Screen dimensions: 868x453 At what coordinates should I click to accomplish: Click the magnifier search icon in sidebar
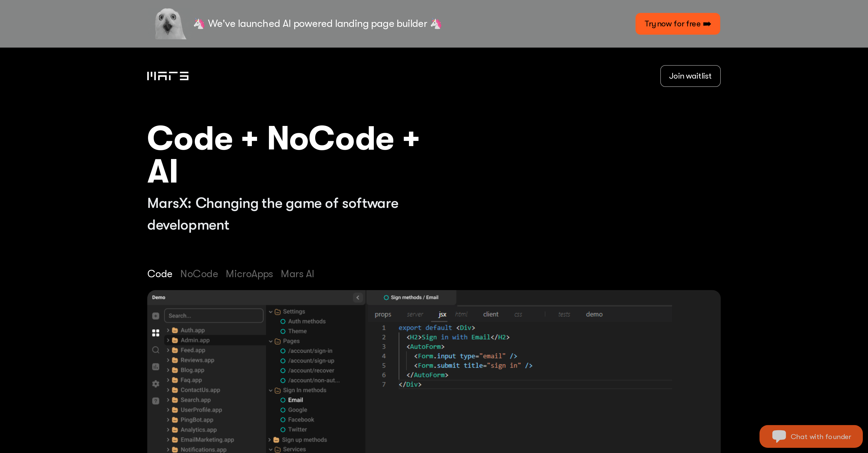(155, 350)
